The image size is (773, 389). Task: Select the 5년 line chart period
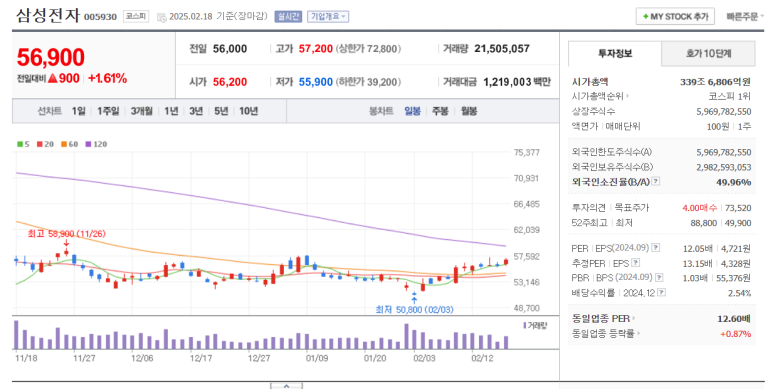point(221,111)
